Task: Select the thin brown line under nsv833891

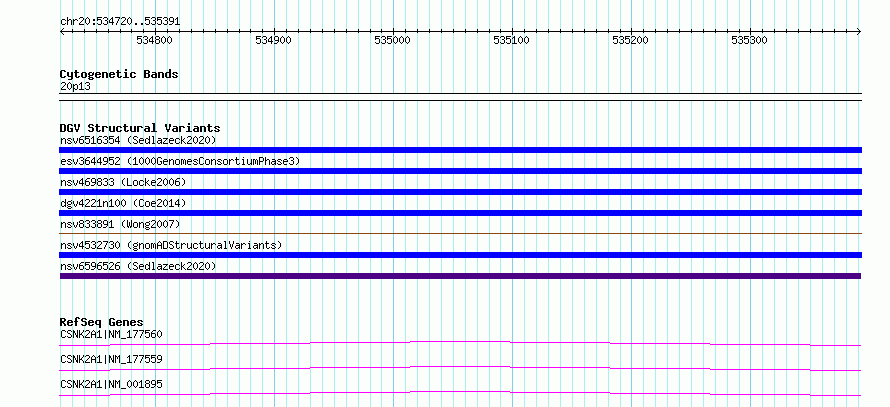Action: [460, 233]
